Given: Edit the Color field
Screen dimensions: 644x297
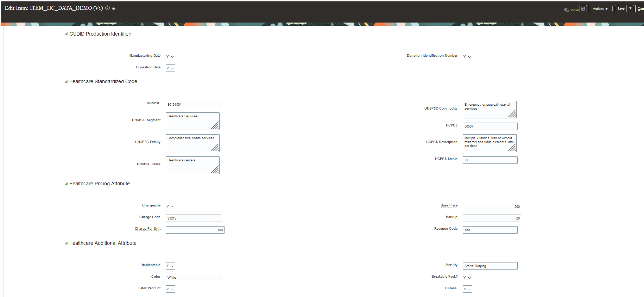Looking at the screenshot, I should coord(193,278).
